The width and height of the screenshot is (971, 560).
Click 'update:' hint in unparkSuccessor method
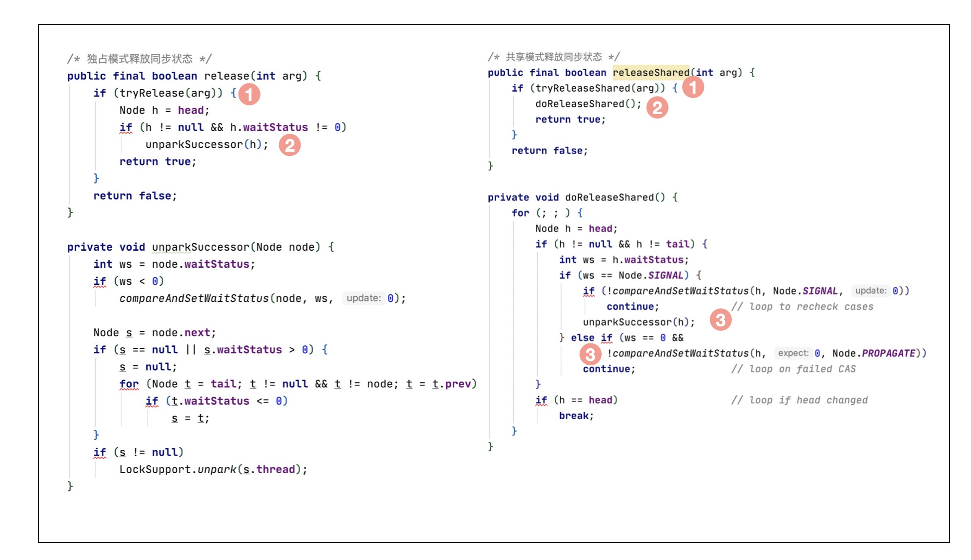click(363, 298)
